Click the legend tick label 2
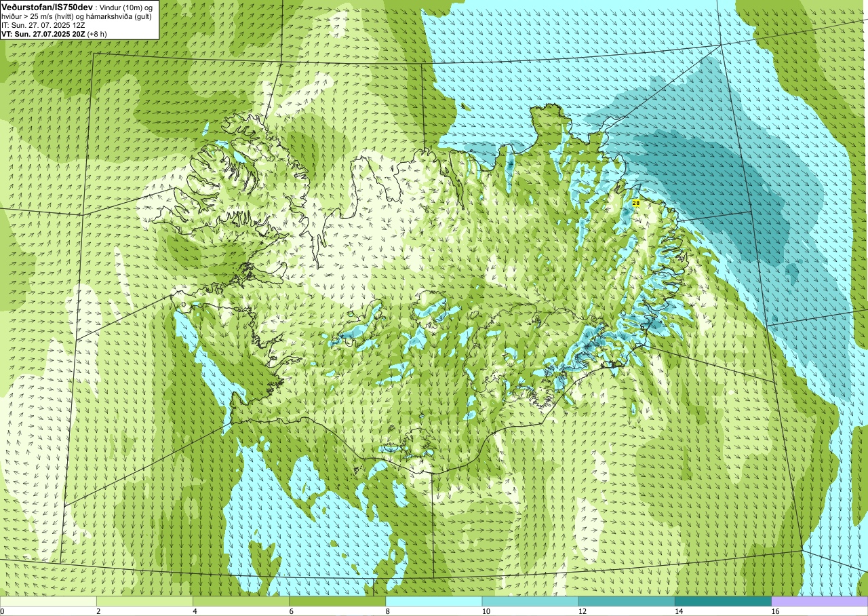Image resolution: width=868 pixels, height=616 pixels. click(x=98, y=611)
